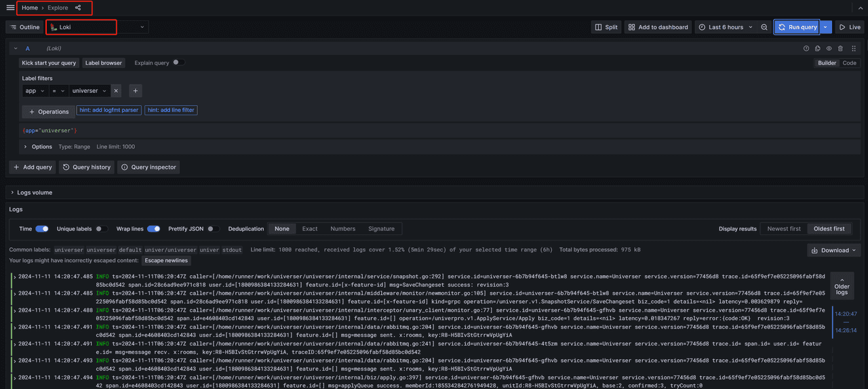Enable the Prettify JSON toggle
The height and width of the screenshot is (389, 868).
coord(213,229)
